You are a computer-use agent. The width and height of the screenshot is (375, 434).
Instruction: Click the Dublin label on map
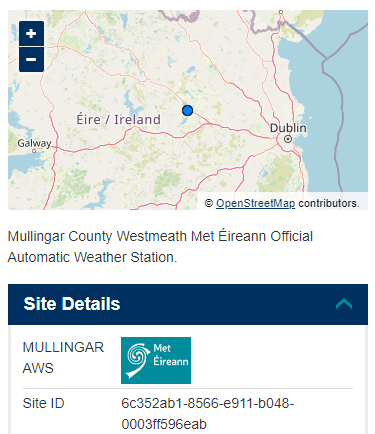tap(288, 128)
